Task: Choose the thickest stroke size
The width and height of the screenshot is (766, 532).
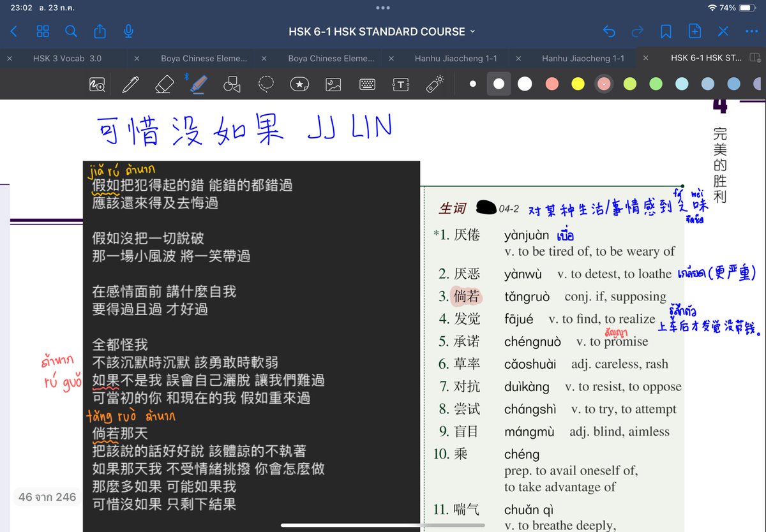Action: point(525,84)
